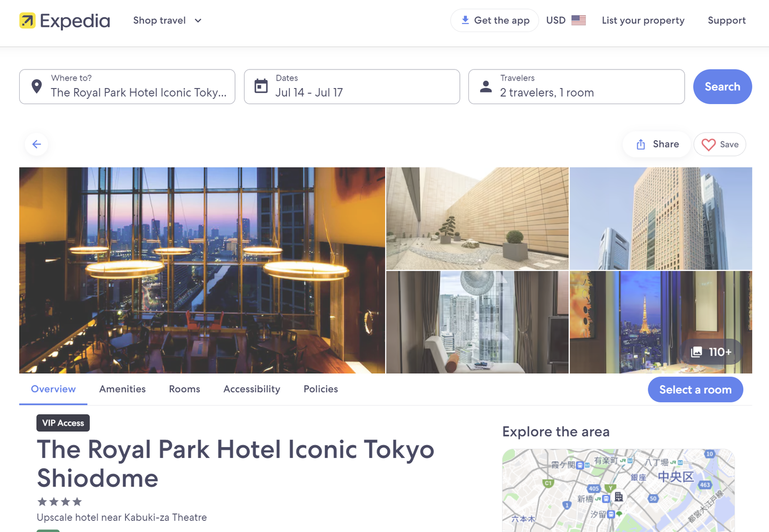Open the 110+ photo gallery icon

(697, 352)
